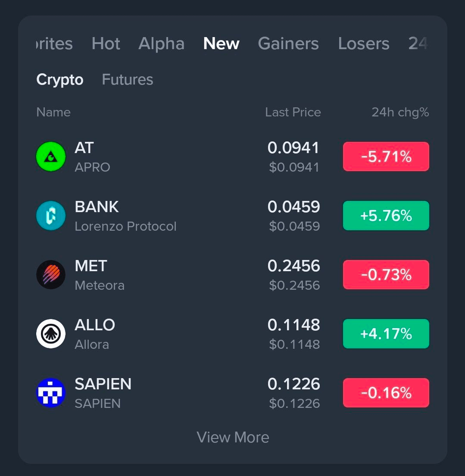The image size is (465, 476).
Task: Click the BANK Lorenzo Protocol logo
Action: point(51,216)
